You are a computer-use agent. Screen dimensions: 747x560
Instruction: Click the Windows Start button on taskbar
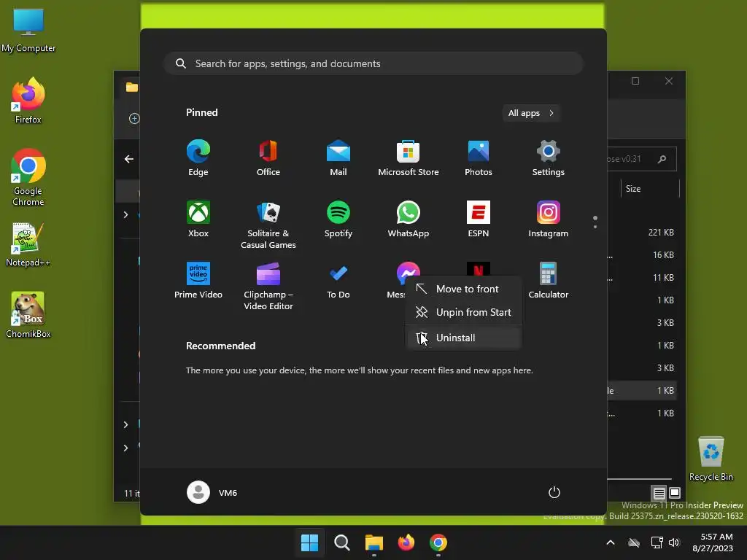(309, 542)
